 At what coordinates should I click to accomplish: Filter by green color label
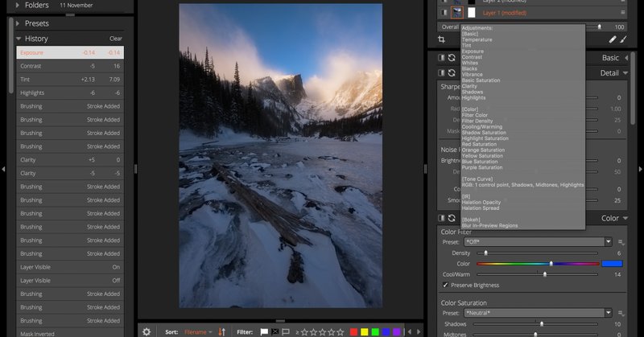click(x=375, y=331)
